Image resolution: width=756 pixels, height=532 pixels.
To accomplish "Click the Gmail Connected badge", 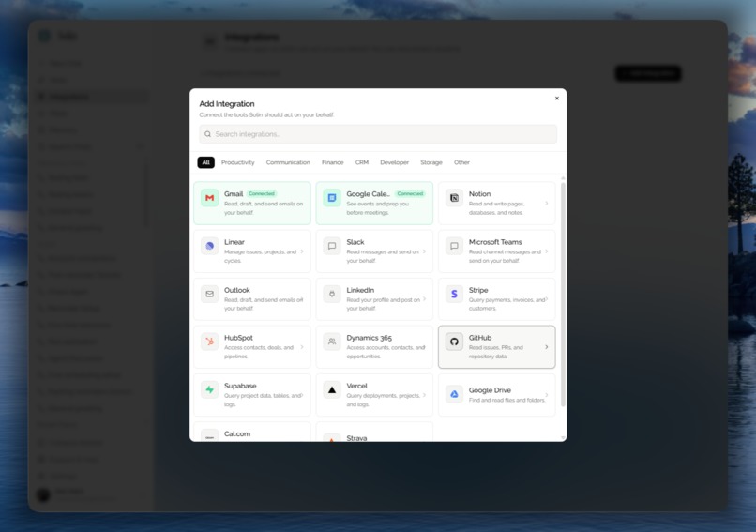I will (262, 194).
